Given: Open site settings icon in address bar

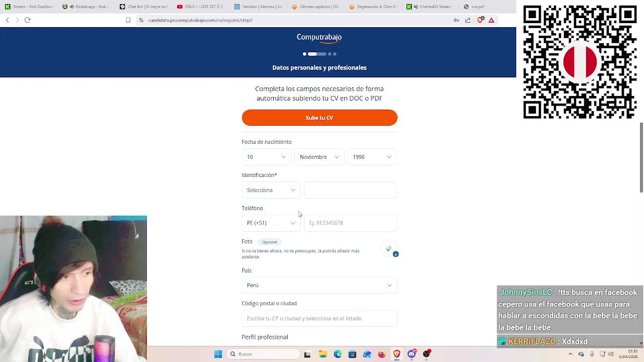Looking at the screenshot, I should click(x=141, y=20).
